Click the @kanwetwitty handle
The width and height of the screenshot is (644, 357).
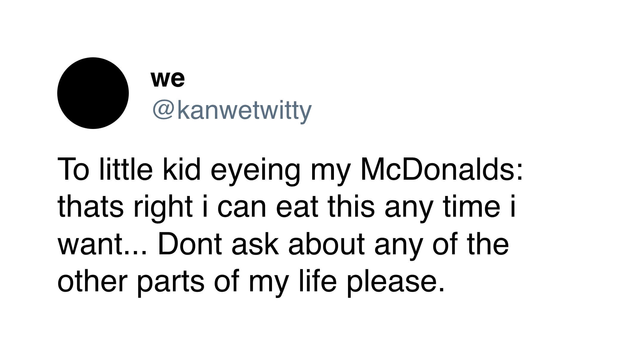coord(232,111)
